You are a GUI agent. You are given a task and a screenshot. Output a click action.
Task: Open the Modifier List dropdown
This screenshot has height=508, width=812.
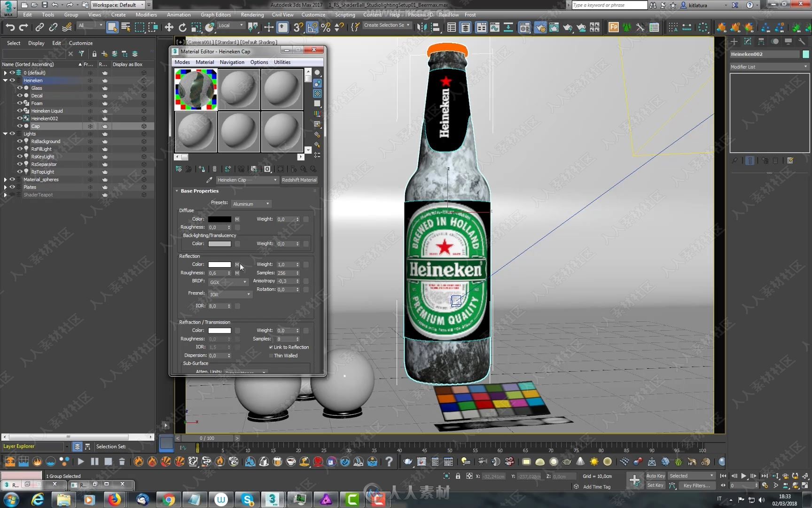tap(769, 67)
